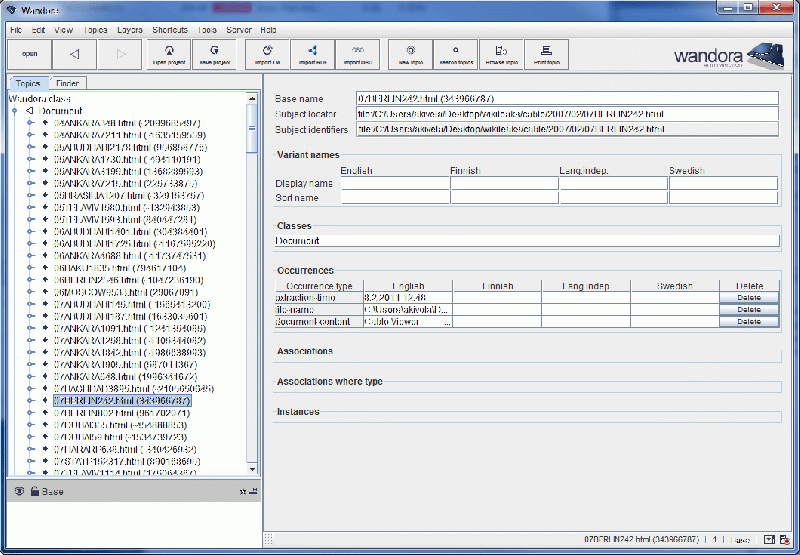Toggle the lock icon on Base layer
The image size is (800, 555).
pyautogui.click(x=34, y=491)
